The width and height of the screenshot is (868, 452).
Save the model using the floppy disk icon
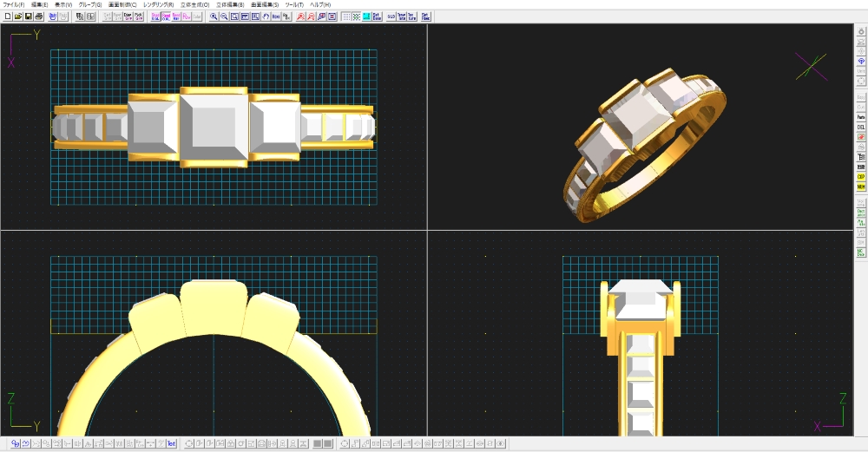pos(29,16)
